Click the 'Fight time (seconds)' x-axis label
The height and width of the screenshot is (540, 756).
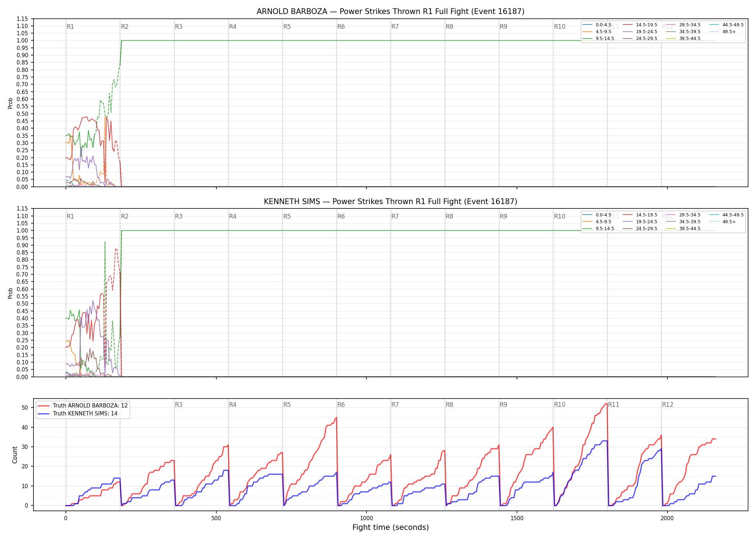tap(391, 527)
